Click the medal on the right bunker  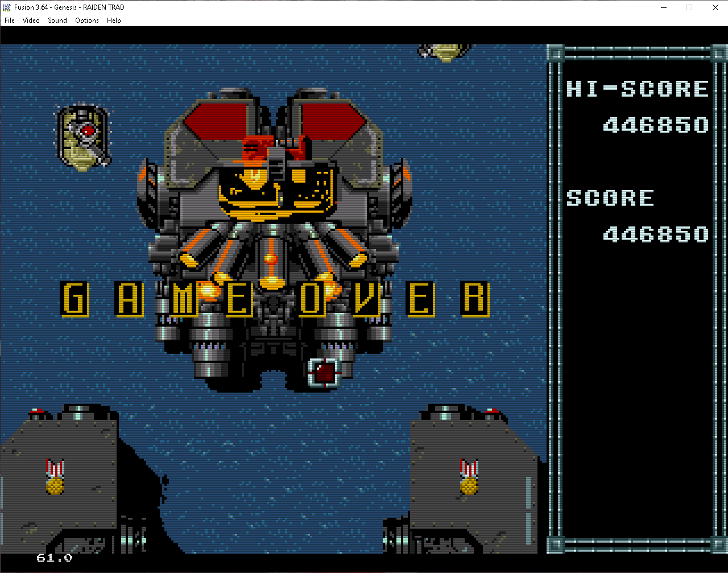pyautogui.click(x=469, y=477)
